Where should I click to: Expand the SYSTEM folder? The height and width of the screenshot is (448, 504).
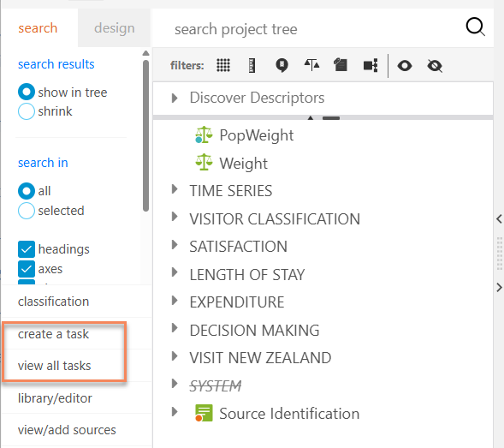(175, 384)
